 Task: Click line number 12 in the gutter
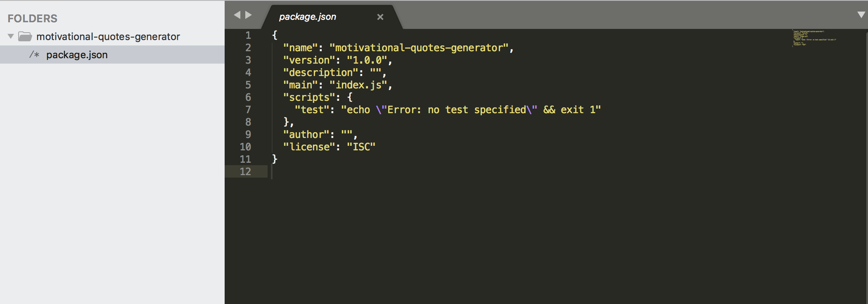click(x=245, y=172)
